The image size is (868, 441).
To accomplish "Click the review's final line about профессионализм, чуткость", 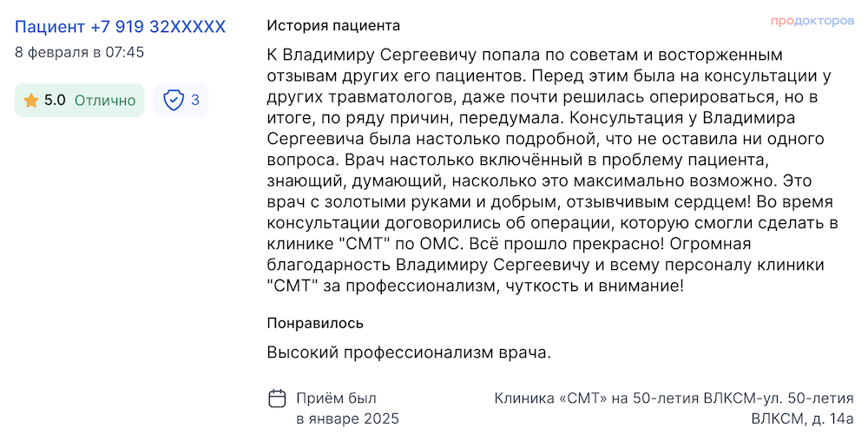I will coord(476,286).
